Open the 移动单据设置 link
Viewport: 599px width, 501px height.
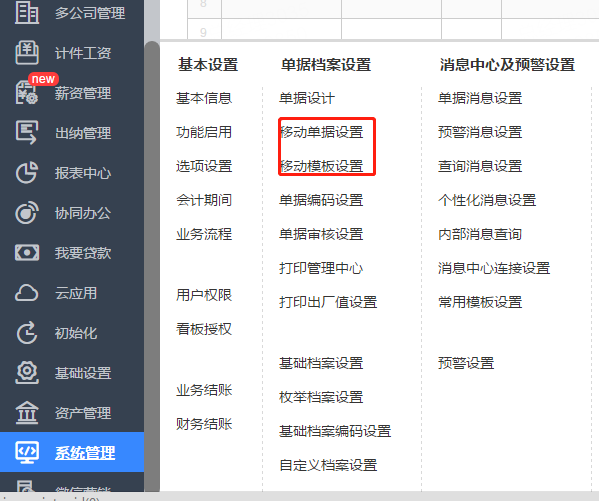321,132
